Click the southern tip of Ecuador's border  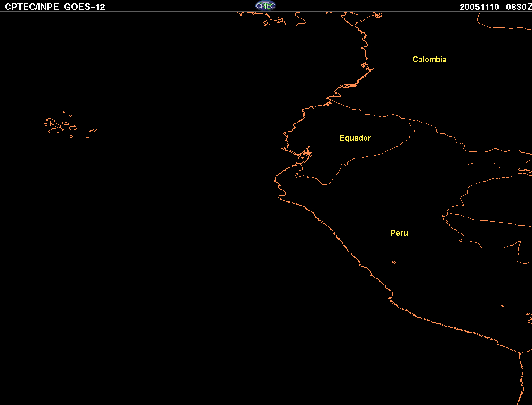(325, 184)
